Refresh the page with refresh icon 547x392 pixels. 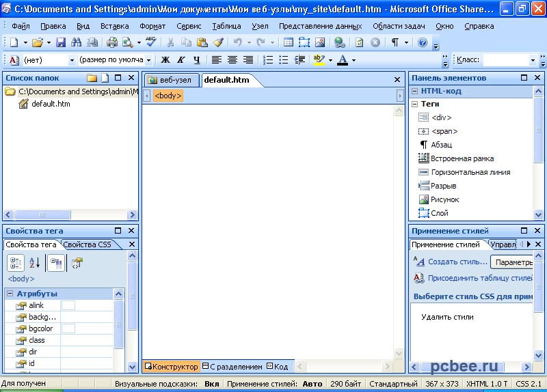coord(359,42)
